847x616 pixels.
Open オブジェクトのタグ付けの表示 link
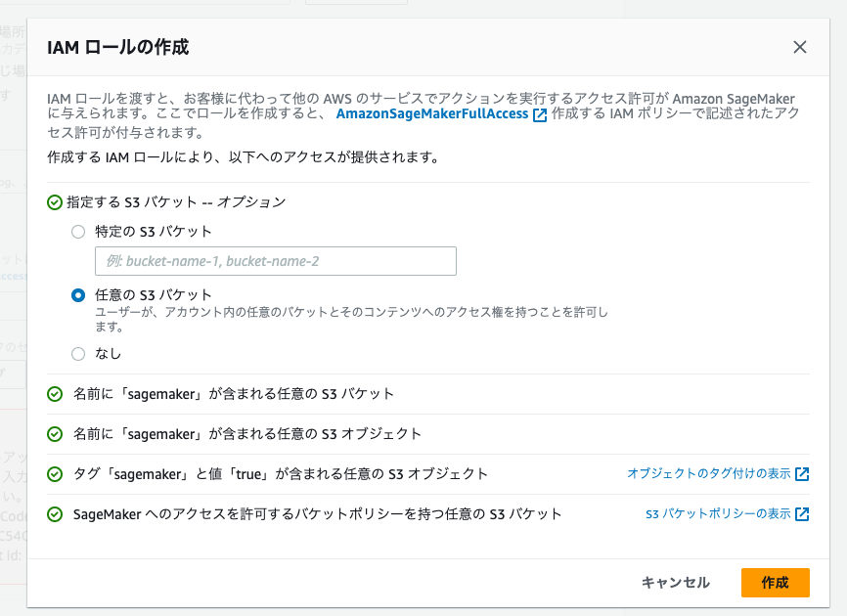(x=709, y=474)
